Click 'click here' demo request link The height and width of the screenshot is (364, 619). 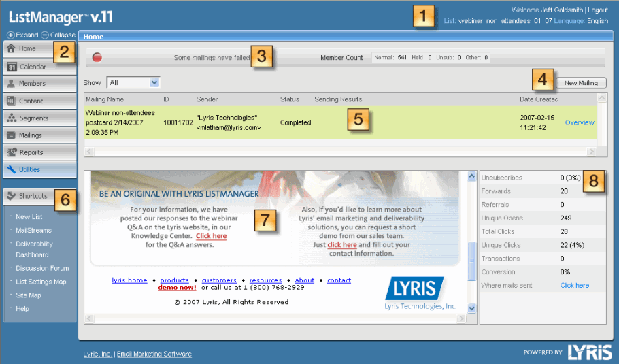coord(342,244)
